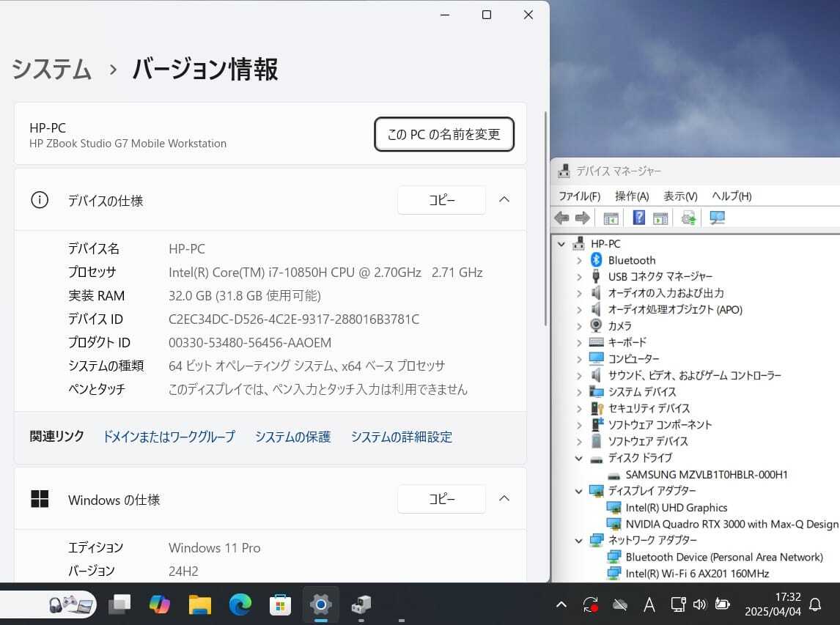Viewport: 840px width, 625px height.
Task: Open the notification bell
Action: click(x=815, y=604)
